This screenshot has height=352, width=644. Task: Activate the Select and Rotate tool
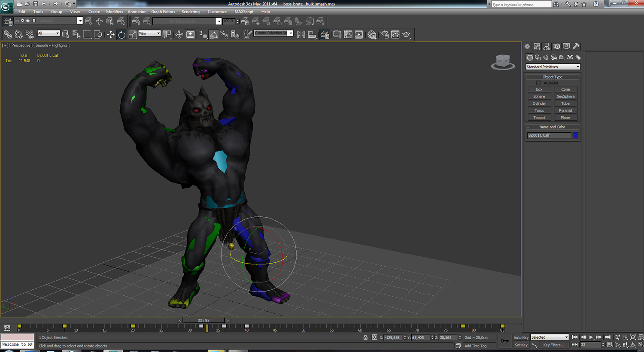[122, 35]
